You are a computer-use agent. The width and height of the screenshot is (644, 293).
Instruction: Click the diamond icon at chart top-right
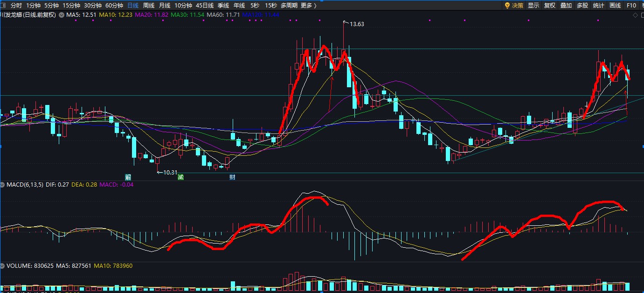635,15
